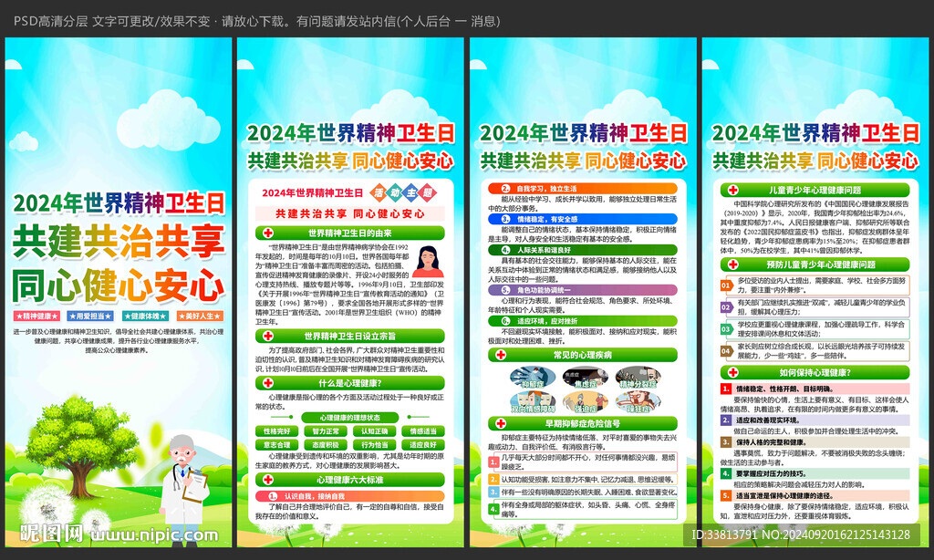Image resolution: width=934 pixels, height=560 pixels.
Task: Open the 双向情感障碍 illness thumbnail
Action: 533,402
